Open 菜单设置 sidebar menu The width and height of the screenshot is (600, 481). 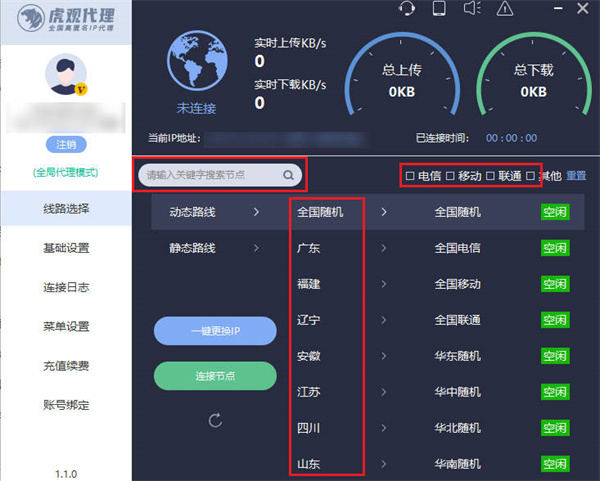[x=66, y=326]
